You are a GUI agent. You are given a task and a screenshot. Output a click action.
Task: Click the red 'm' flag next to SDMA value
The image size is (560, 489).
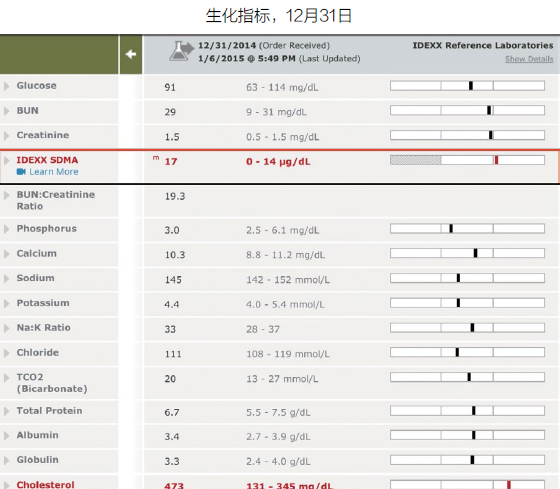(156, 158)
